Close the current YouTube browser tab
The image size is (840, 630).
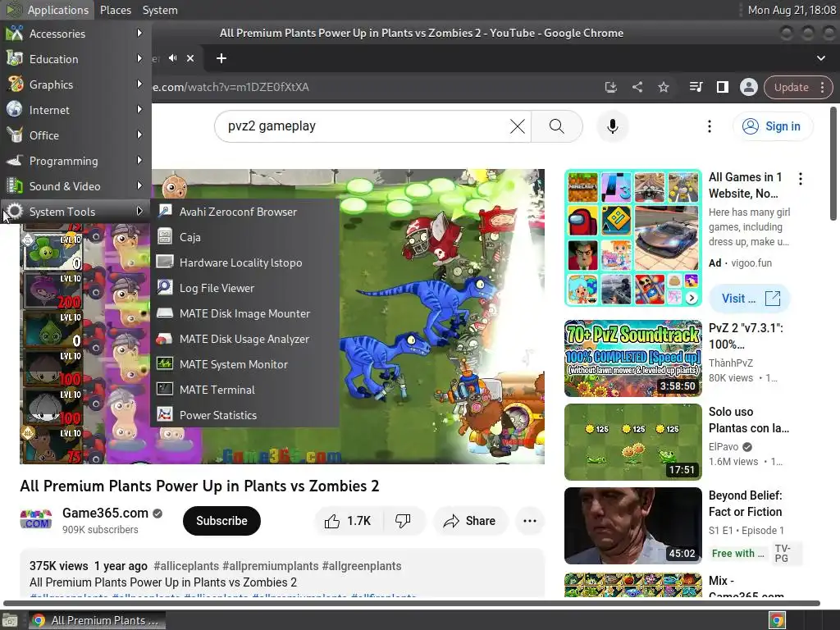point(190,58)
